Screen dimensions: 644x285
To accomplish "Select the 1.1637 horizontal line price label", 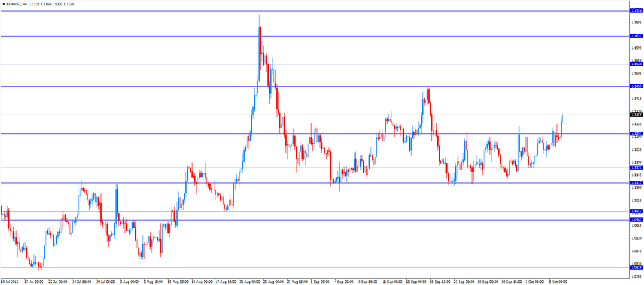I will point(636,36).
